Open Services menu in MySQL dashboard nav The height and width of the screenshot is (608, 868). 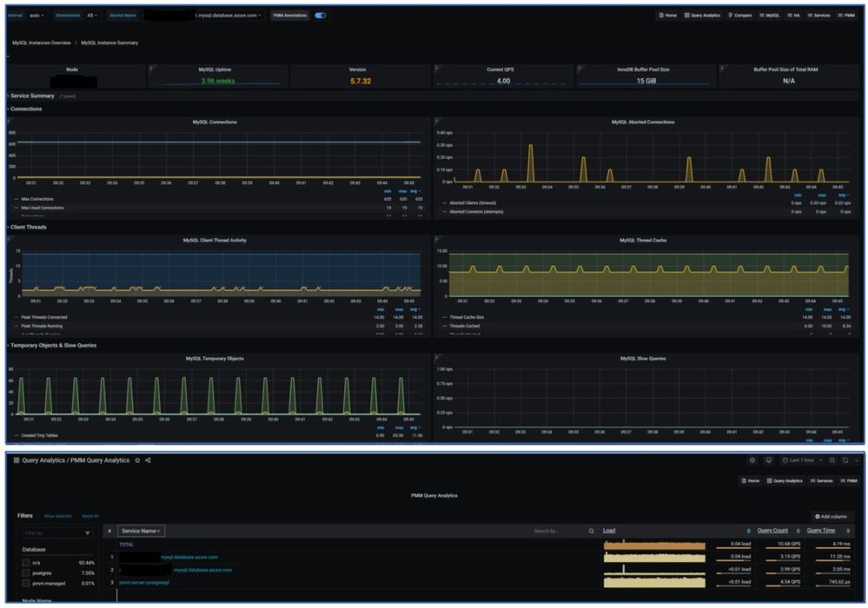(x=819, y=16)
